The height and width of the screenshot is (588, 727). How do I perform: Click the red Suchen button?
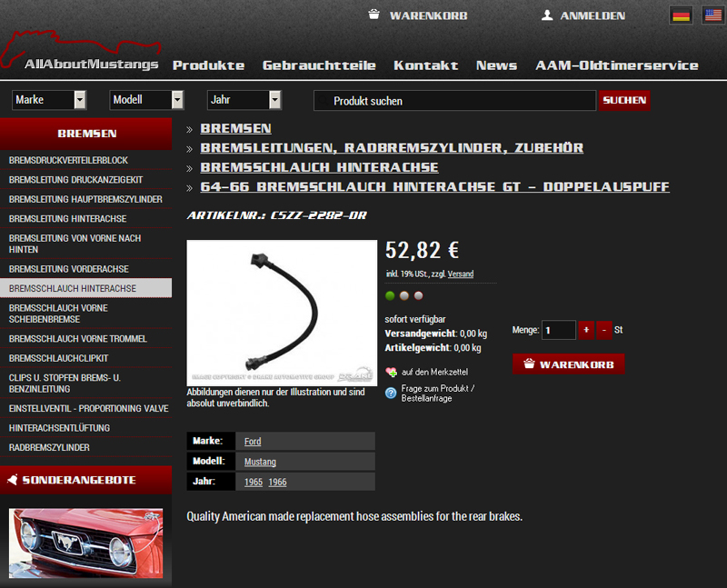(x=624, y=101)
